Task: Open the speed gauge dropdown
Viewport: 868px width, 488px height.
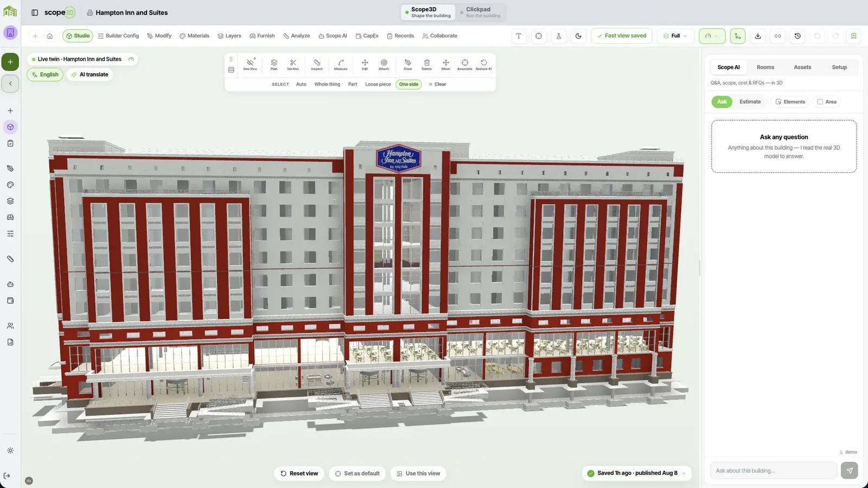Action: [712, 36]
